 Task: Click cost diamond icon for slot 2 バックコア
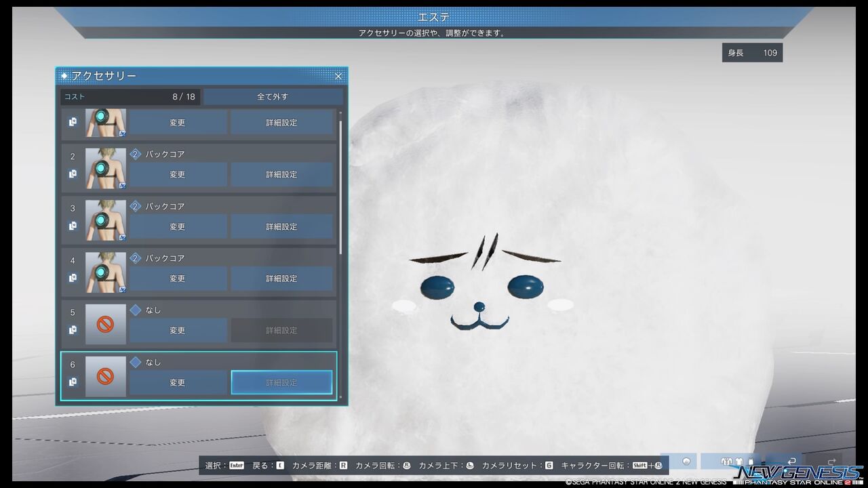click(135, 155)
